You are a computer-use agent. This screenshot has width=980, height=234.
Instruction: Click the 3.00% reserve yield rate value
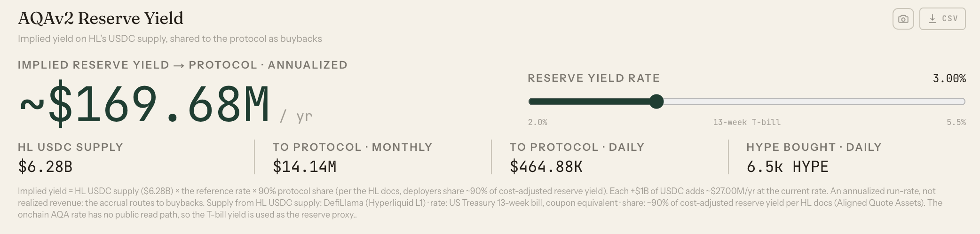click(949, 78)
